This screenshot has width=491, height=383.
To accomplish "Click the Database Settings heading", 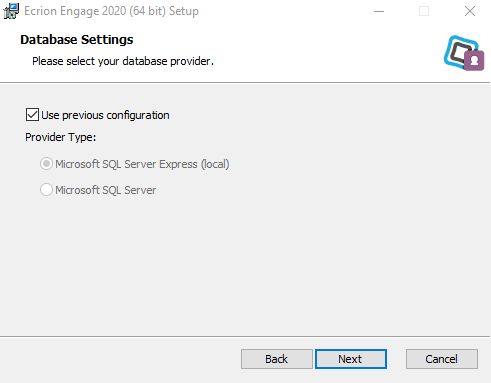I will 77,40.
